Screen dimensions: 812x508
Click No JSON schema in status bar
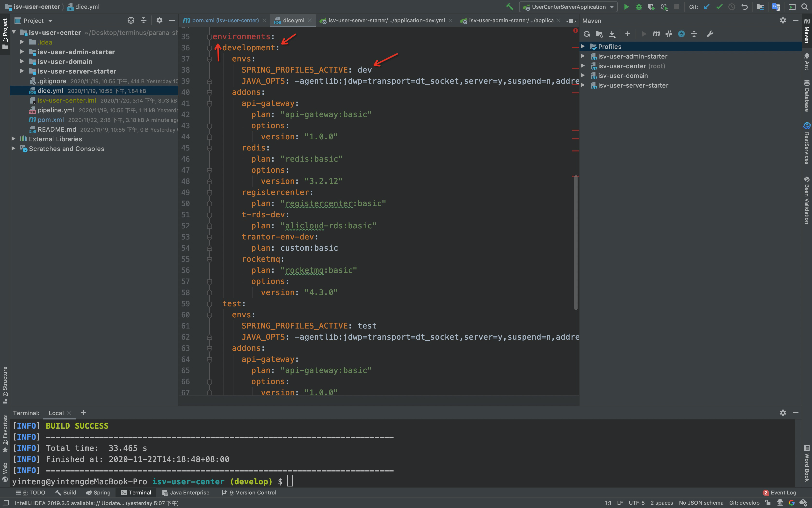701,503
